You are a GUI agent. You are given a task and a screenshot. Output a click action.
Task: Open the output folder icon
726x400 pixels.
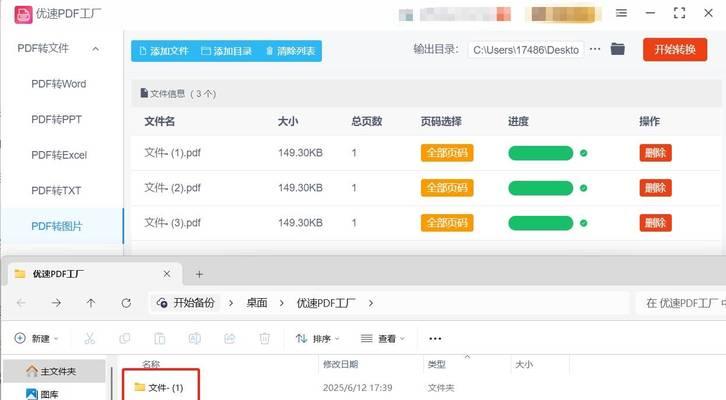point(618,49)
